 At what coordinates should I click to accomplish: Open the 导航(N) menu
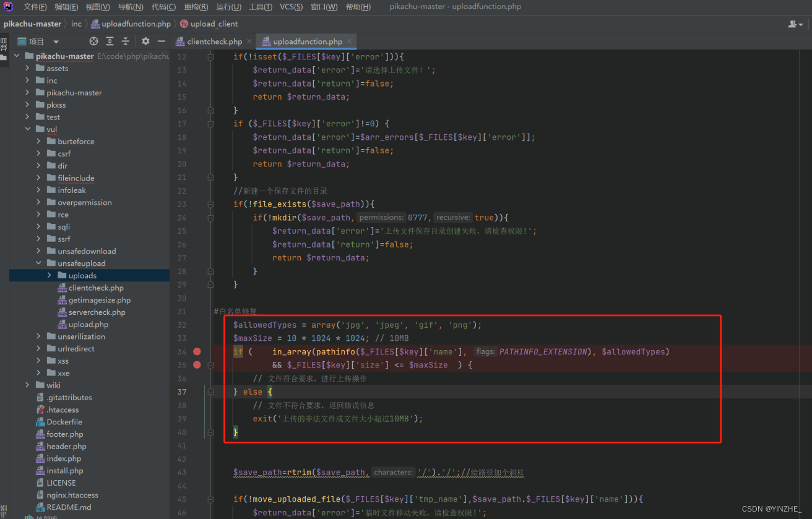click(131, 7)
